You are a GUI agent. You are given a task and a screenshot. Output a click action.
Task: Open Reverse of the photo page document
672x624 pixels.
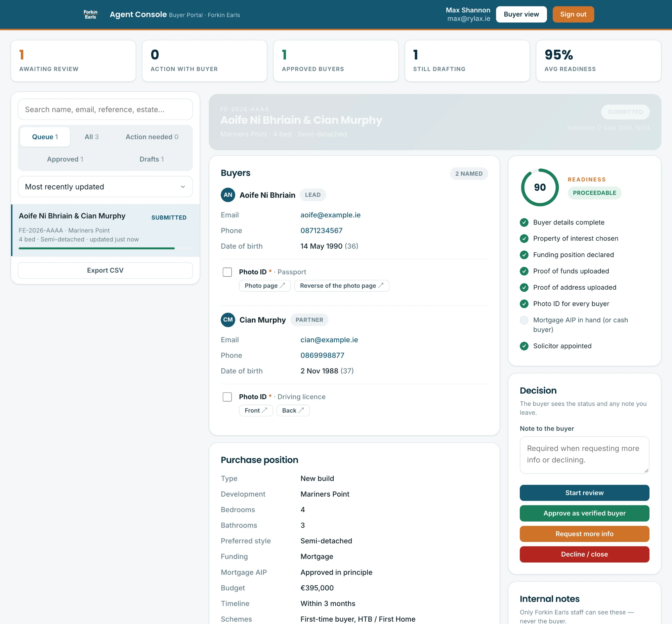(x=342, y=286)
